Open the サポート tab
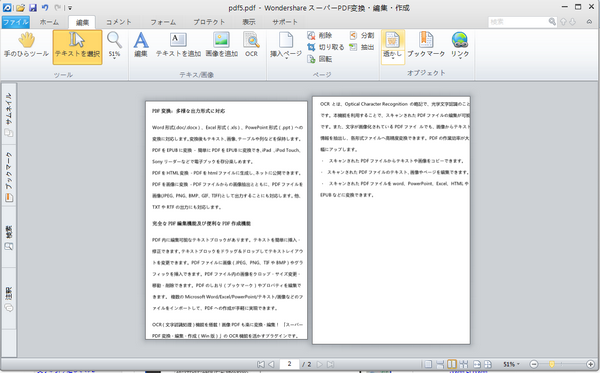 click(x=285, y=22)
